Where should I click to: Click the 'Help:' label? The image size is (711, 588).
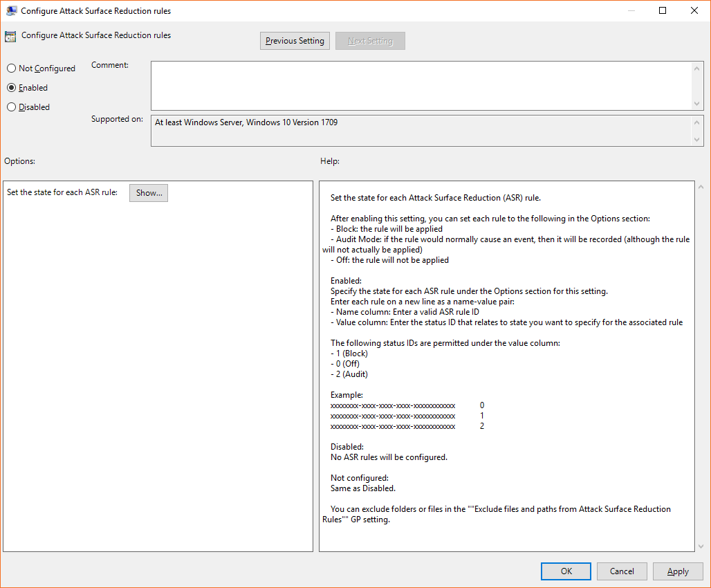(x=330, y=161)
